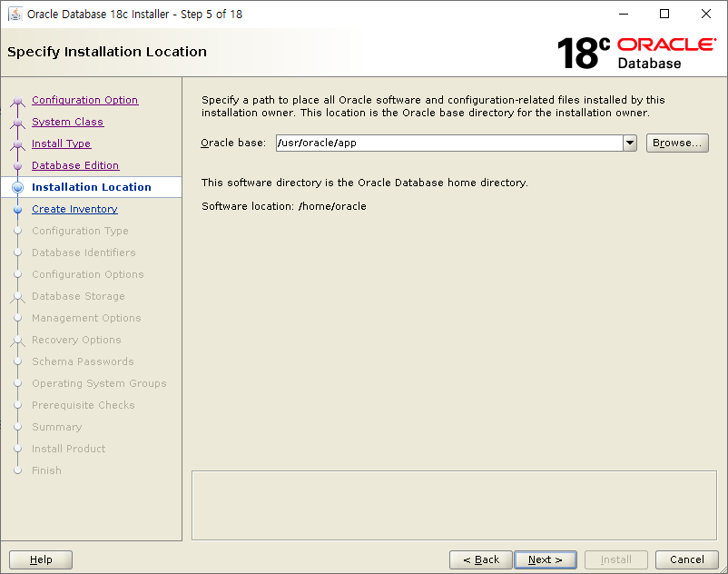The image size is (728, 574).
Task: Click the Install Type step marker icon
Action: point(17,144)
